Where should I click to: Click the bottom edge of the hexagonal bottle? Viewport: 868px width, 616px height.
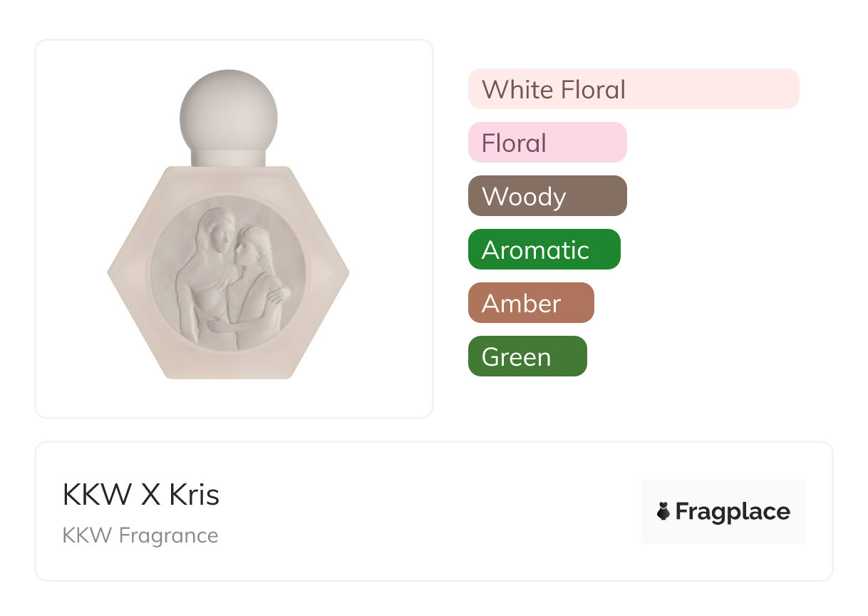click(x=228, y=375)
